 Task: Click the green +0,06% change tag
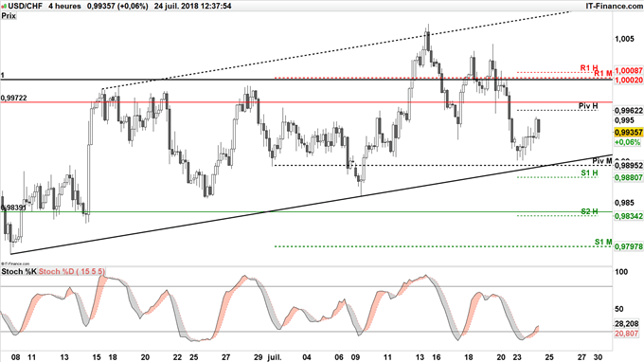tap(628, 142)
